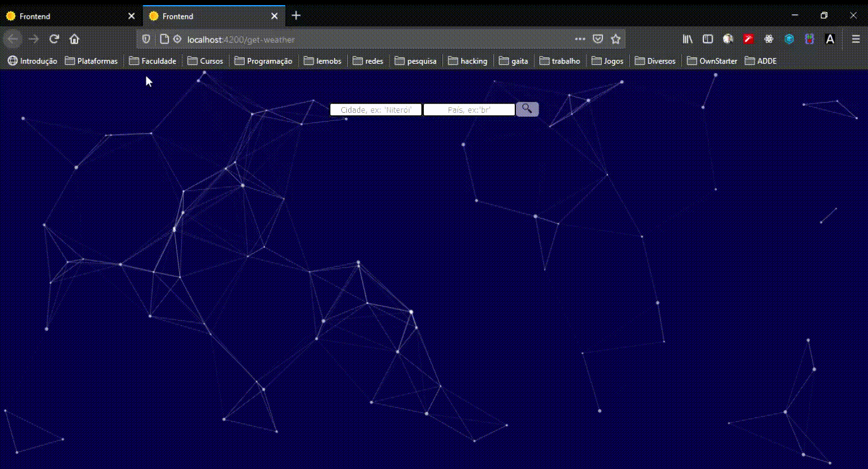Open the page actions three-dot menu
The height and width of the screenshot is (469, 868).
click(x=580, y=39)
